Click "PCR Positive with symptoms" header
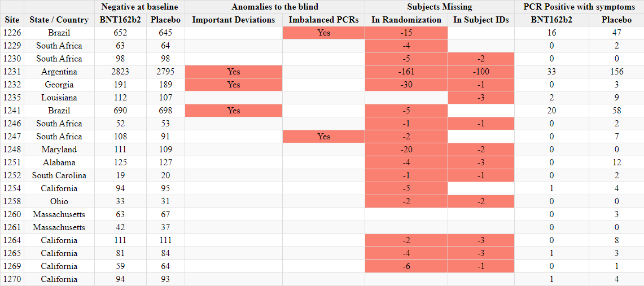Screen dimensions: 644x286 pyautogui.click(x=579, y=7)
